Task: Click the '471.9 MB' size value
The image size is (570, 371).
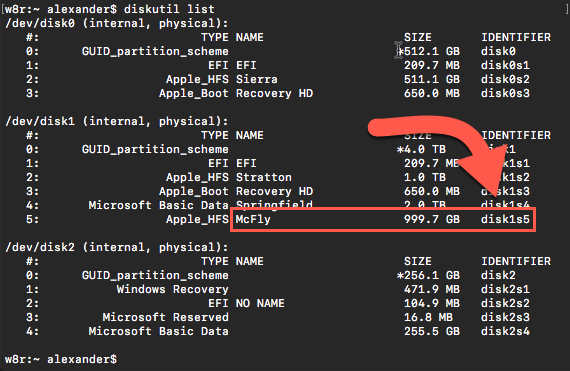Action: [432, 289]
